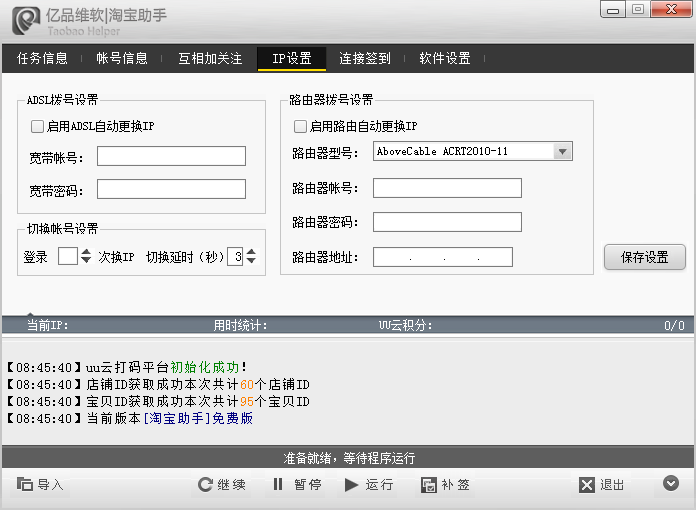The height and width of the screenshot is (510, 696).
Task: Click the 退出 exit icon
Action: [587, 485]
